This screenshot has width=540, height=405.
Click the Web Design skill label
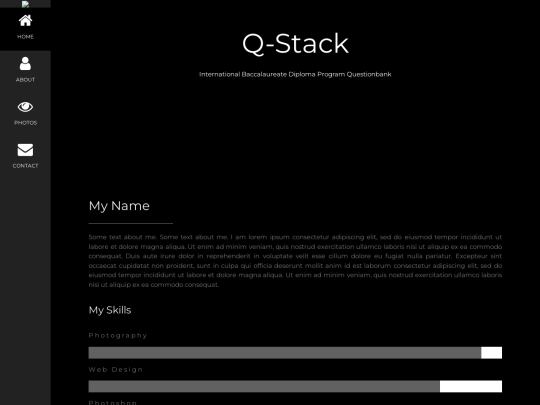[x=116, y=370]
